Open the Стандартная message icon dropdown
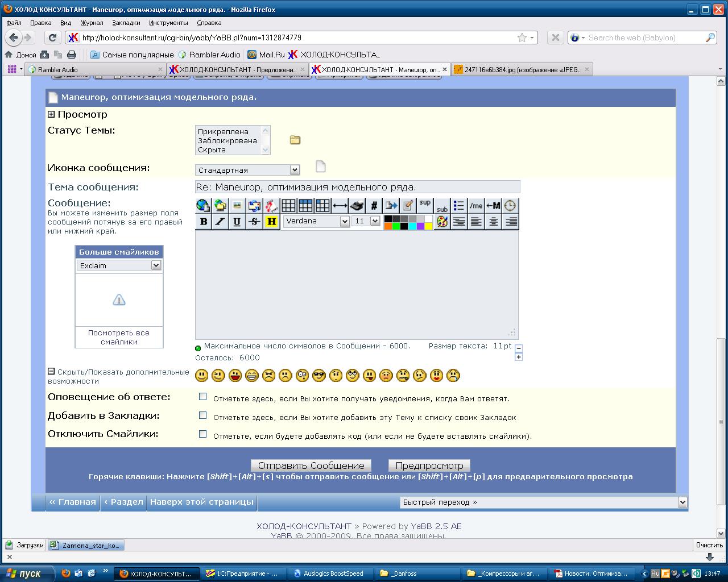 (247, 170)
